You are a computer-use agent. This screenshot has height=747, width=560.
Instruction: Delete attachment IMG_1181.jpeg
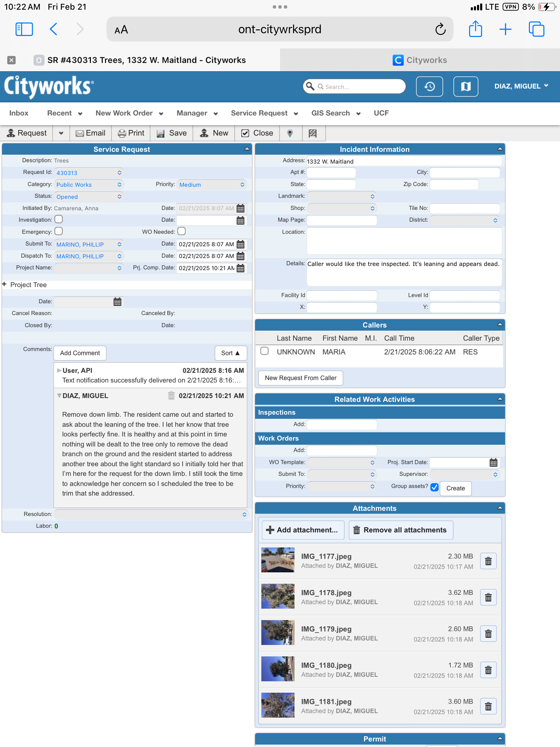click(488, 706)
